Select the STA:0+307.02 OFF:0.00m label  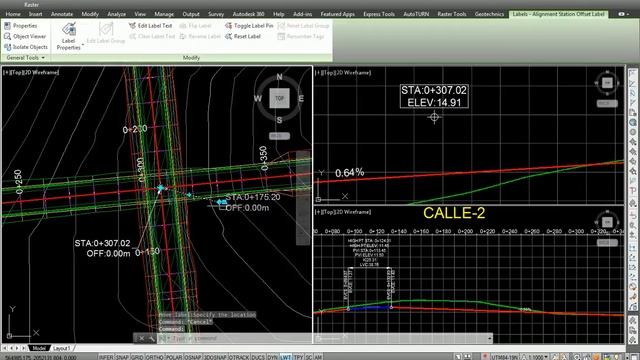coord(103,248)
